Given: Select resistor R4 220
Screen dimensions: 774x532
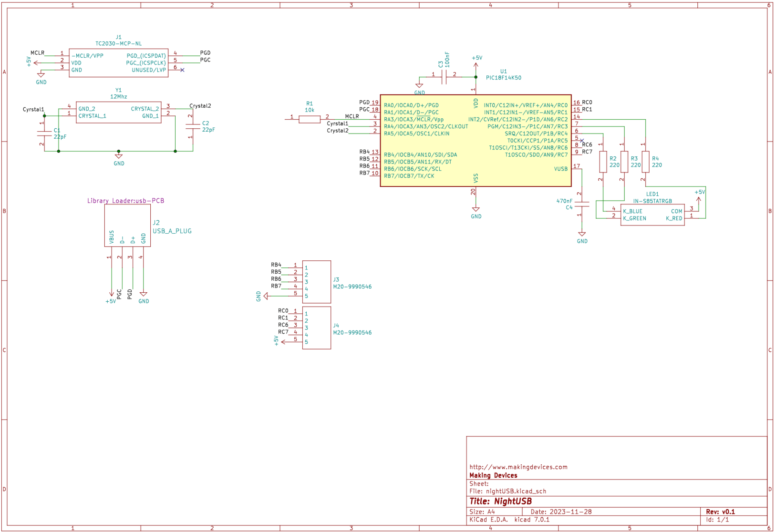Looking at the screenshot, I should tap(645, 162).
